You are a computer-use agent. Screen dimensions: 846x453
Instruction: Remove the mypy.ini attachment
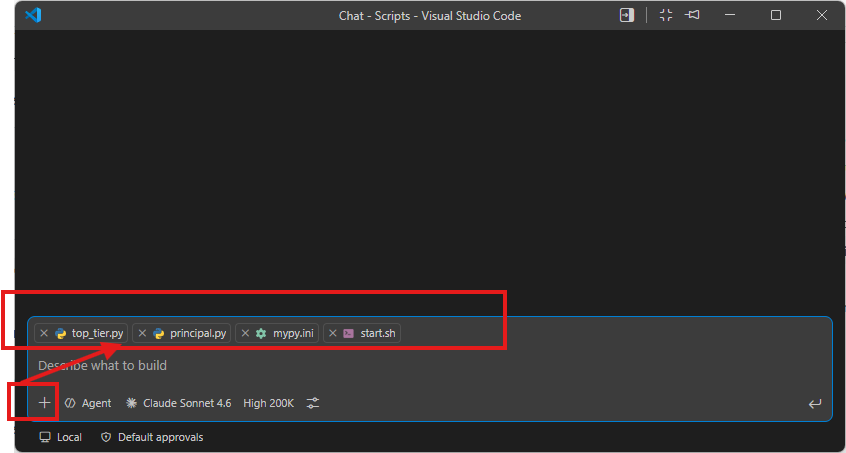[x=245, y=333]
